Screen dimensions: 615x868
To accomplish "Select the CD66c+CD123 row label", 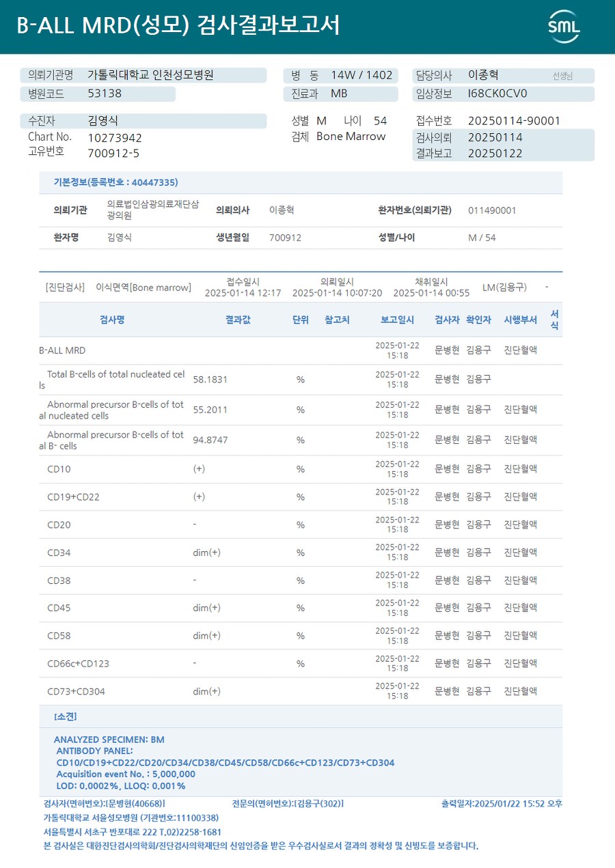I will point(78,663).
